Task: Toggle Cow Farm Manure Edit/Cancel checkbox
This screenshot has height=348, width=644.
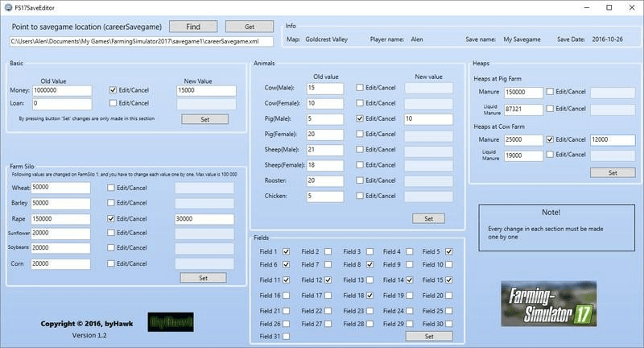Action: click(551, 139)
